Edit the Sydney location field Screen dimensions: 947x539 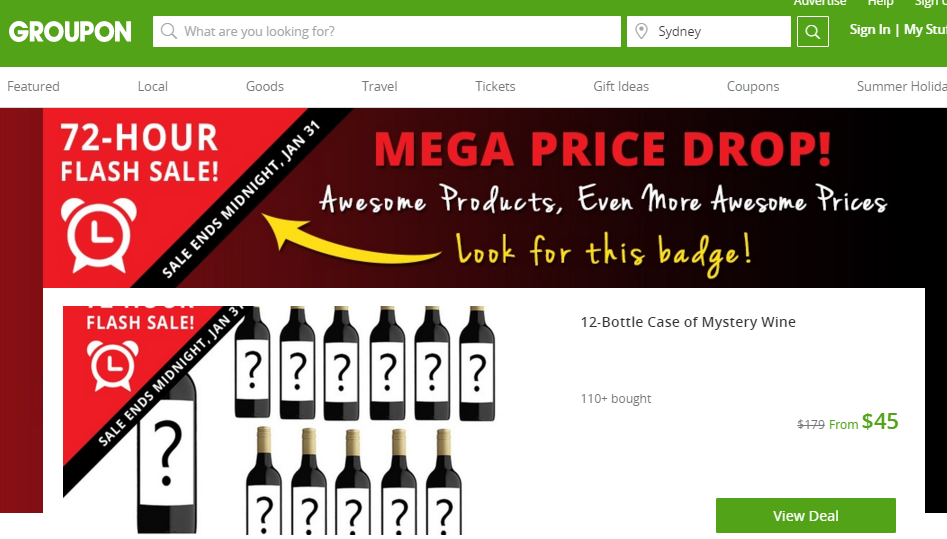(x=708, y=31)
